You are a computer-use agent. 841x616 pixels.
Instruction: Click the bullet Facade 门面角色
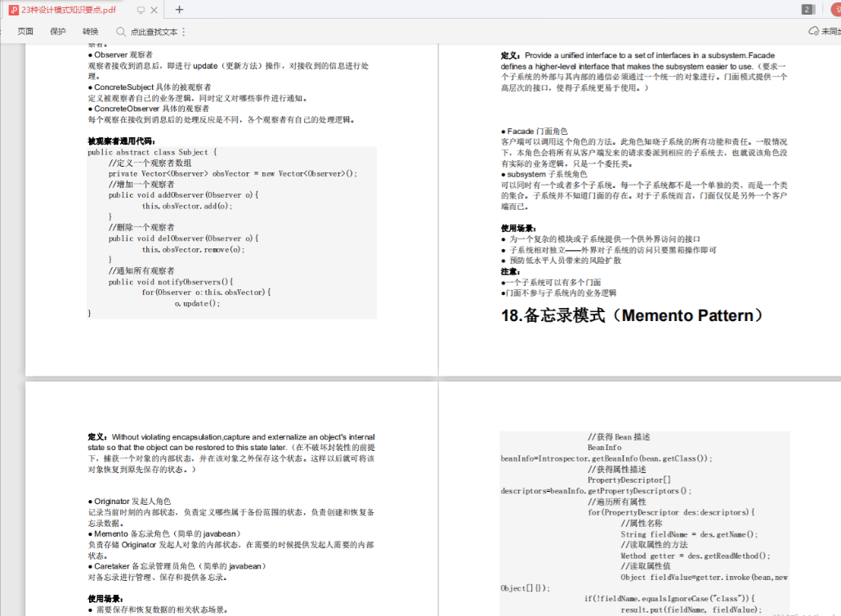535,131
